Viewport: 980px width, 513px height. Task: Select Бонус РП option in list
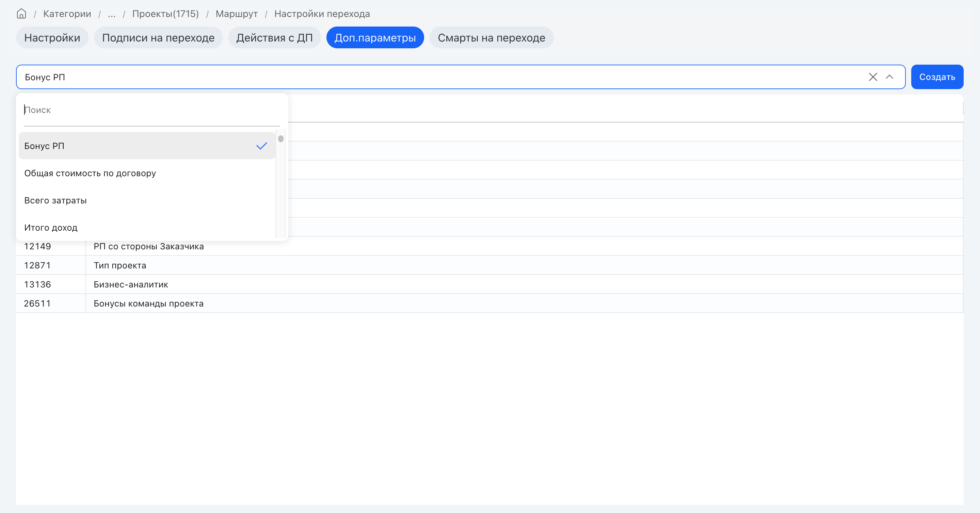[x=147, y=146]
